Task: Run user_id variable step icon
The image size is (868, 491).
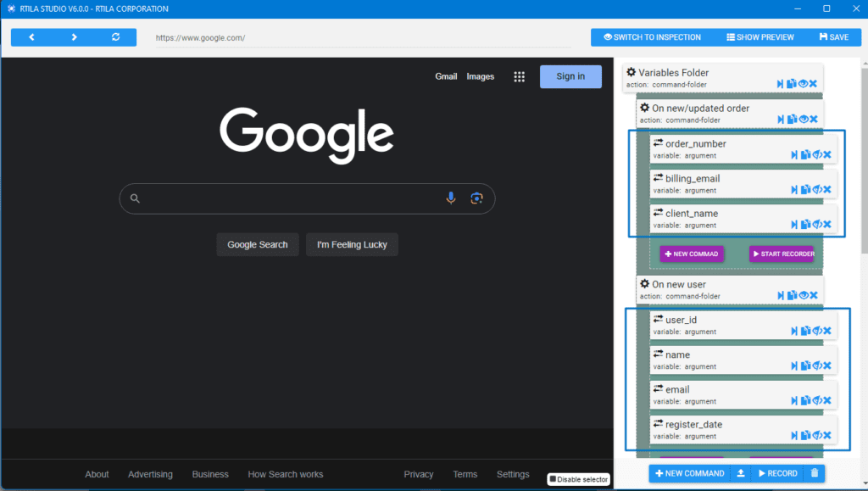Action: pos(794,331)
